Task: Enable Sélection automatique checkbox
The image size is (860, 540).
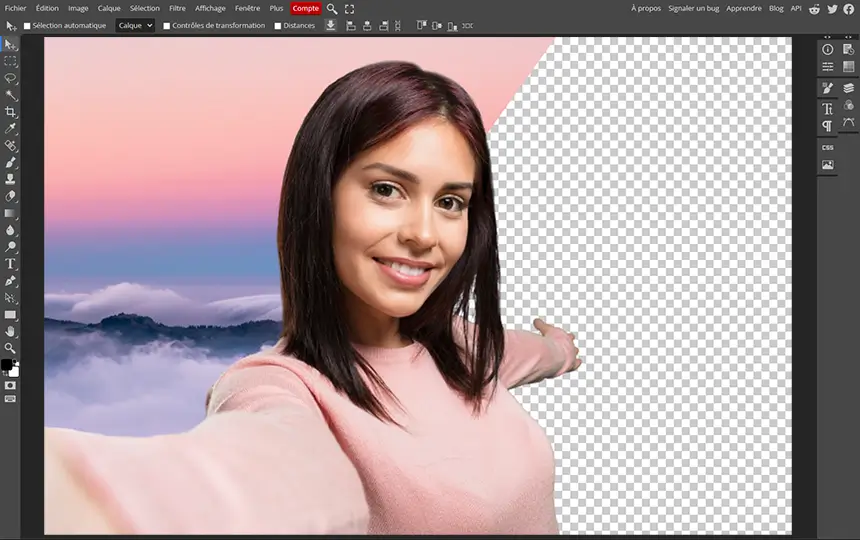Action: (27, 26)
